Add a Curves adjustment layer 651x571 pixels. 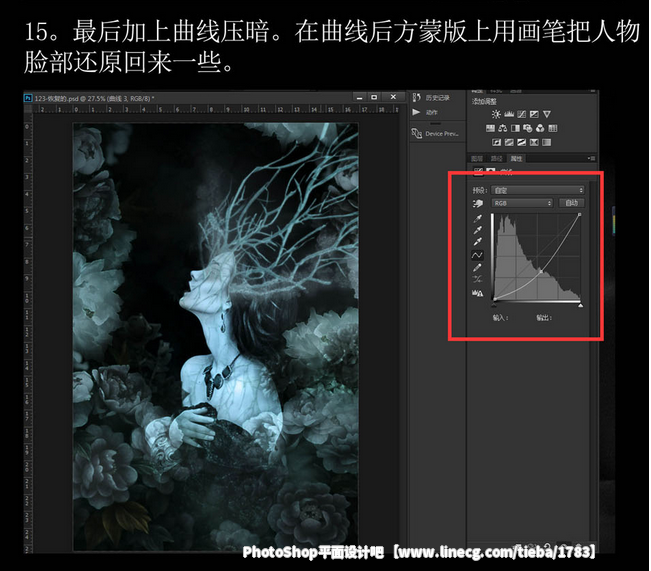(x=521, y=114)
